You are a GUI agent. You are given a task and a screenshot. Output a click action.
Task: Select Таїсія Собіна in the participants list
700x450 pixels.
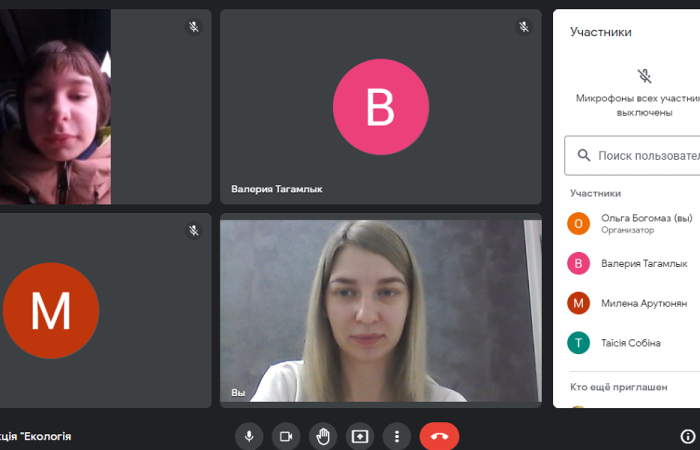point(630,343)
